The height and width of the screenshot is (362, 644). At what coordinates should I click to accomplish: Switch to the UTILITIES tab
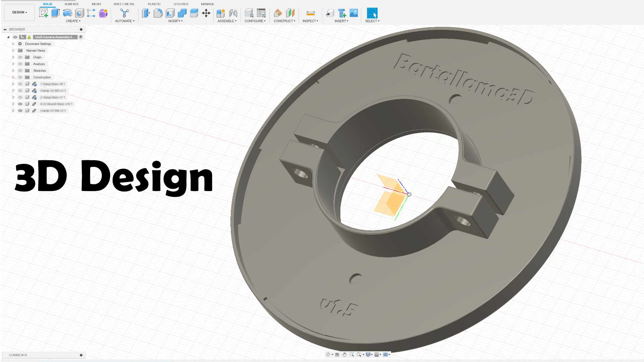pos(181,4)
